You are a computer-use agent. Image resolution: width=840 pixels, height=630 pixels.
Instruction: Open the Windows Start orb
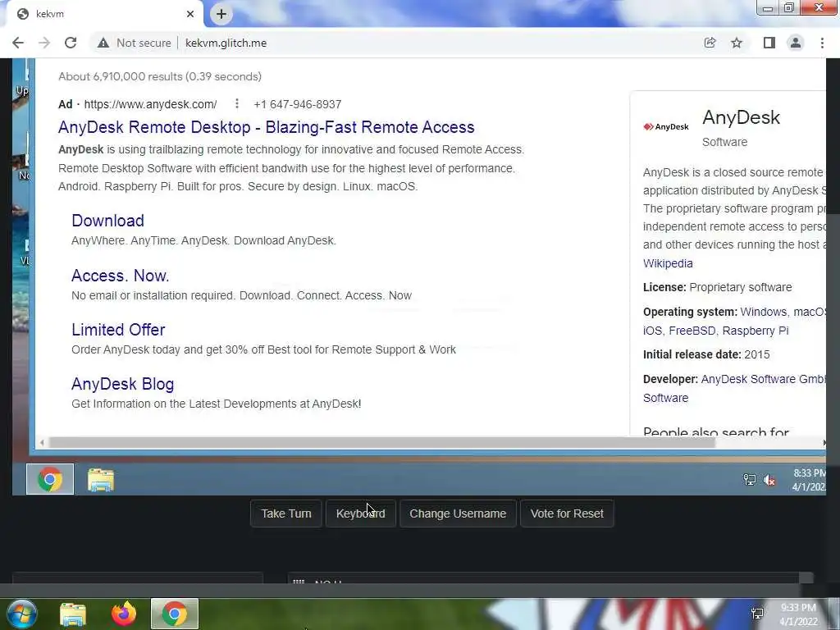click(x=21, y=614)
